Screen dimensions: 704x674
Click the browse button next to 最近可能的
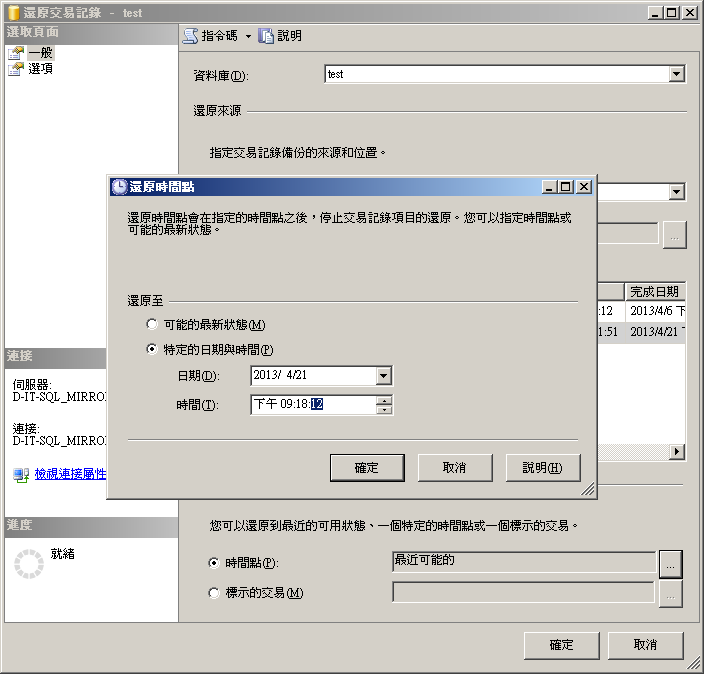click(x=671, y=563)
